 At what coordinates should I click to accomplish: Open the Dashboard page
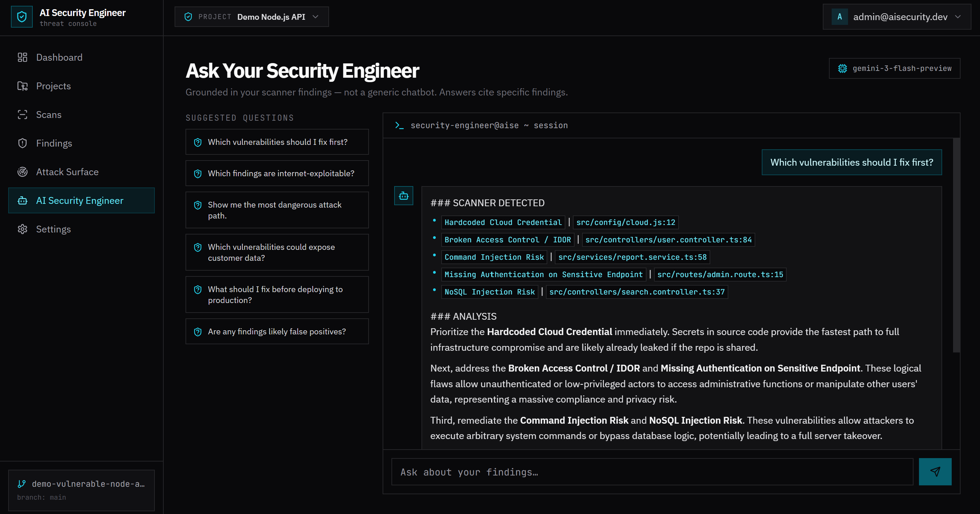tap(81, 57)
